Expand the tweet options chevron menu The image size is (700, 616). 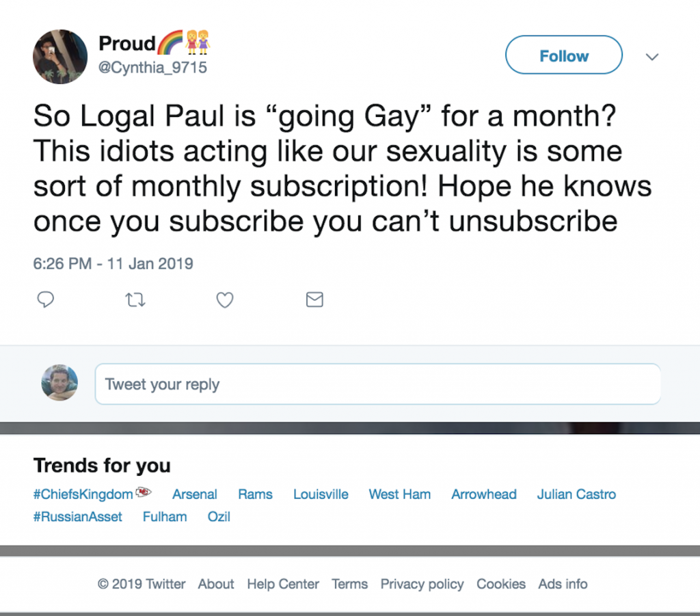coord(652,57)
